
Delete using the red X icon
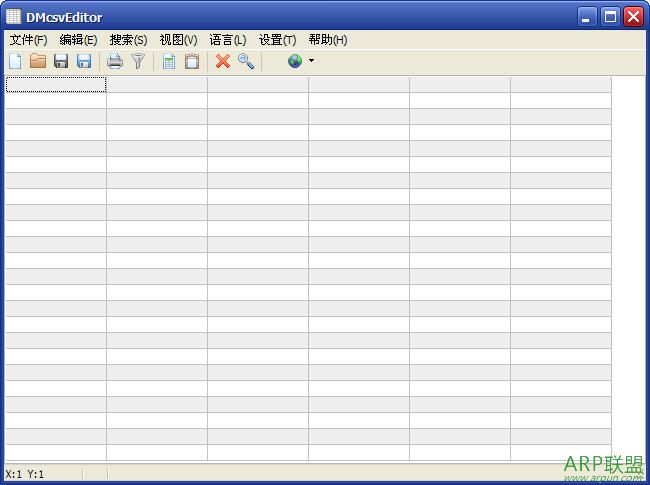223,61
